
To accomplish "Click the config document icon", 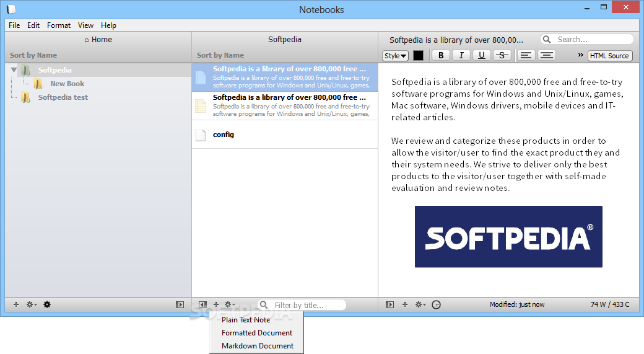I will click(x=201, y=135).
